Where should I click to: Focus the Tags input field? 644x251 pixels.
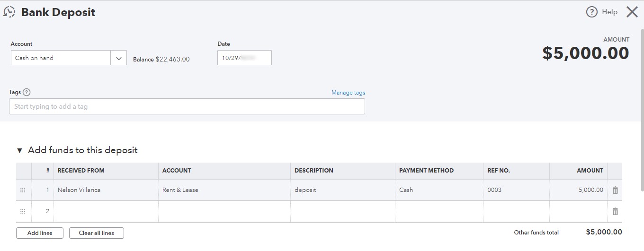pos(187,106)
